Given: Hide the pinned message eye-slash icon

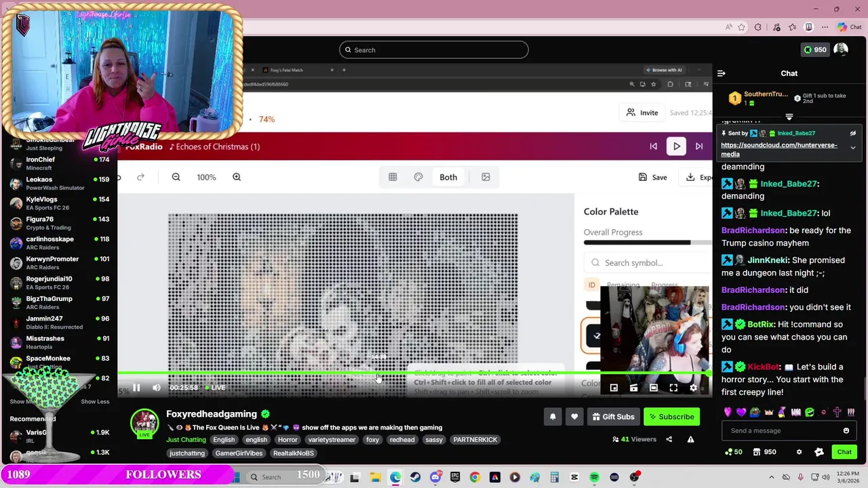Looking at the screenshot, I should pos(853,134).
